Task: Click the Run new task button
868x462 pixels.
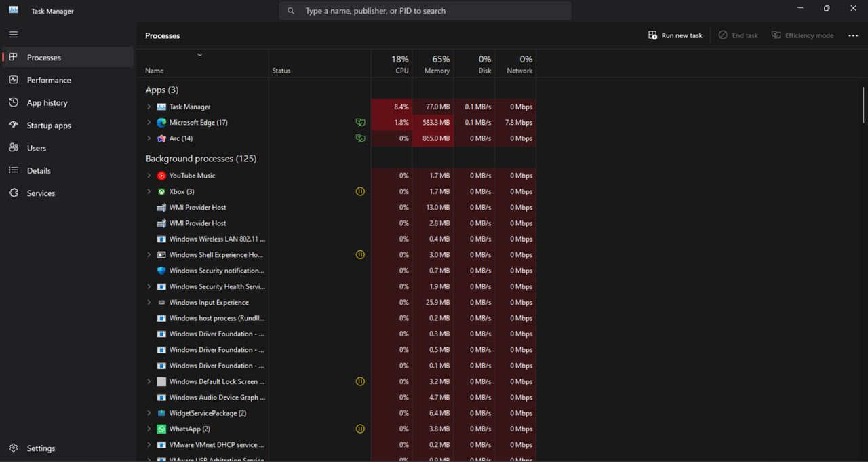Action: (x=675, y=35)
